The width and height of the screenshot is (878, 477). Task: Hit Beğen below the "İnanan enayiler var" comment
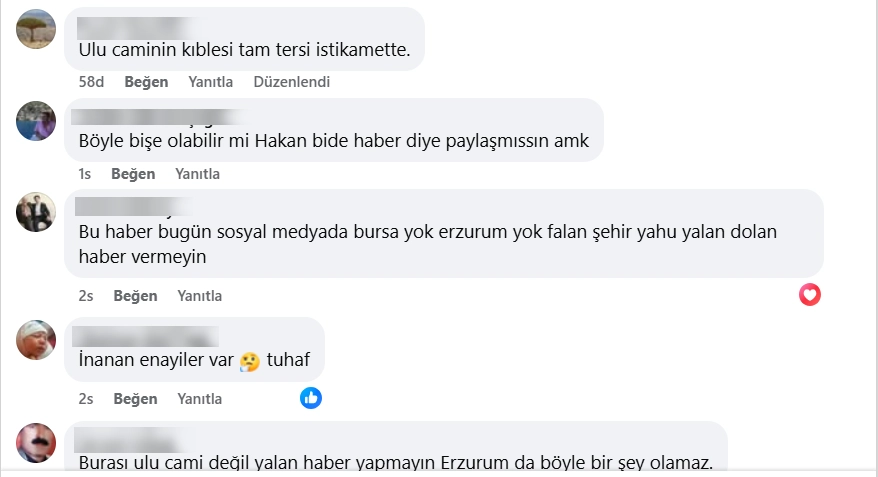(x=135, y=398)
